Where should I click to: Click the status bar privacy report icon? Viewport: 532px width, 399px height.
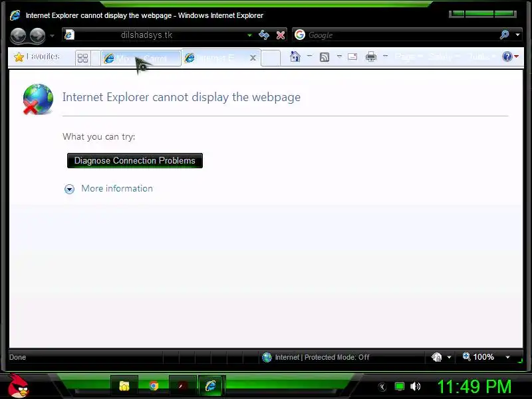point(437,357)
